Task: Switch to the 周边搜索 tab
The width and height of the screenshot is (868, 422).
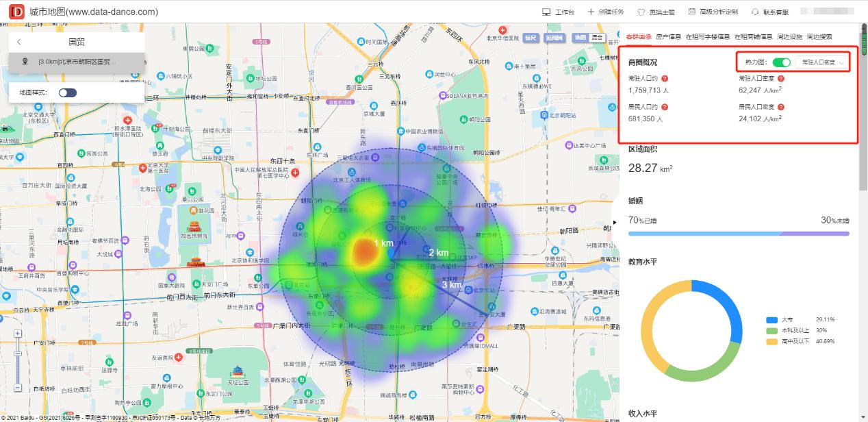Action: click(x=819, y=36)
